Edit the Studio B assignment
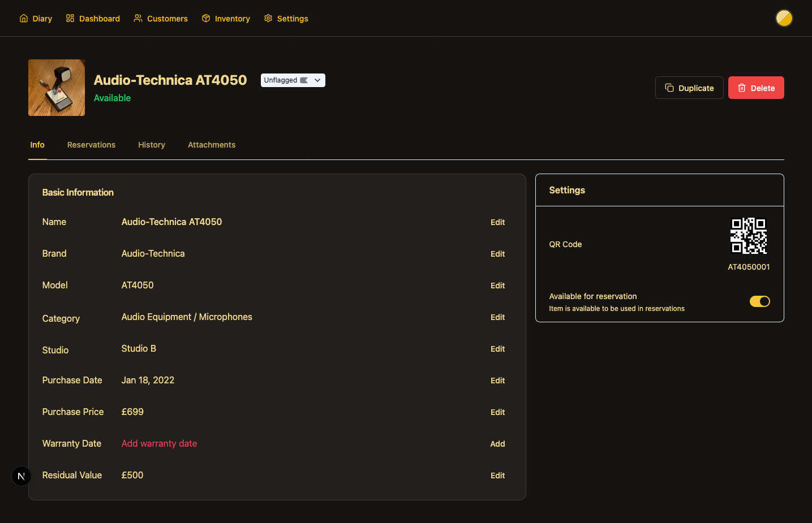The image size is (812, 523). coord(497,349)
